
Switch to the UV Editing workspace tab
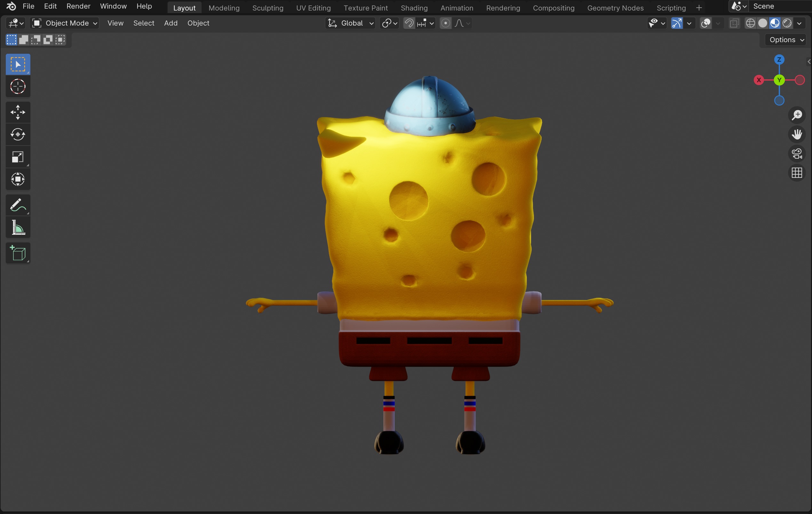(x=313, y=8)
